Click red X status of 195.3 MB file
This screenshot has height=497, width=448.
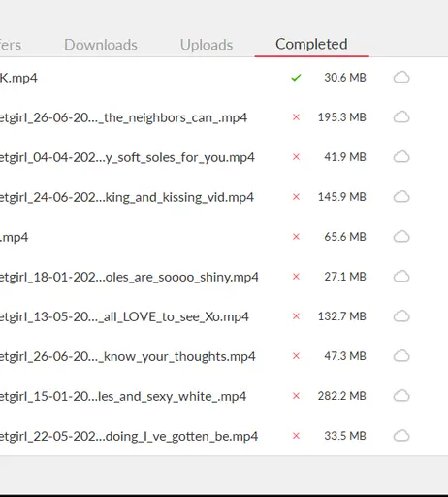click(296, 117)
